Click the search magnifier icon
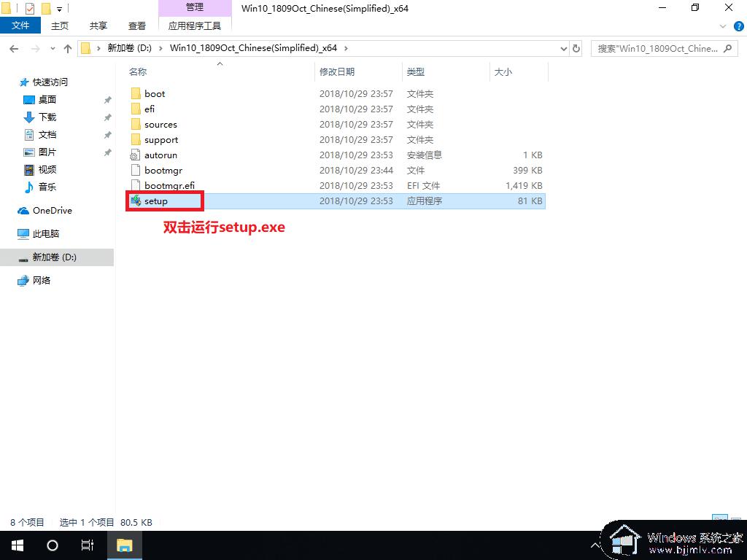The width and height of the screenshot is (747, 560). (727, 48)
